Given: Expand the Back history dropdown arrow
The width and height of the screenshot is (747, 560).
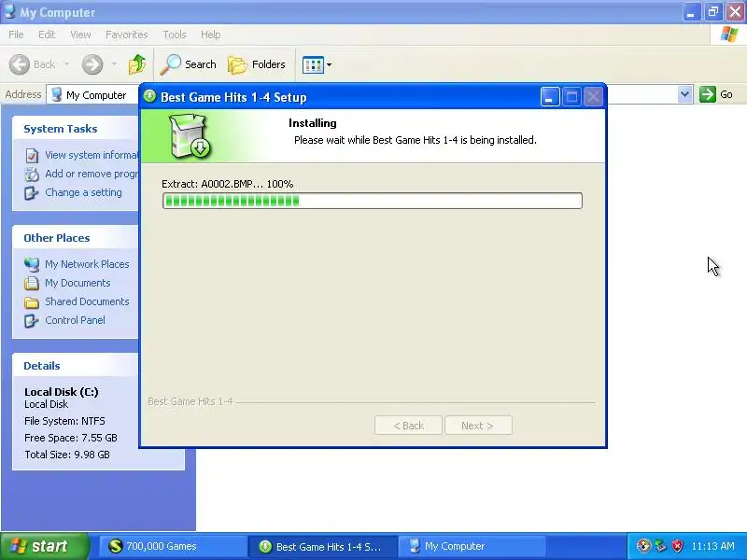Looking at the screenshot, I should [x=66, y=63].
